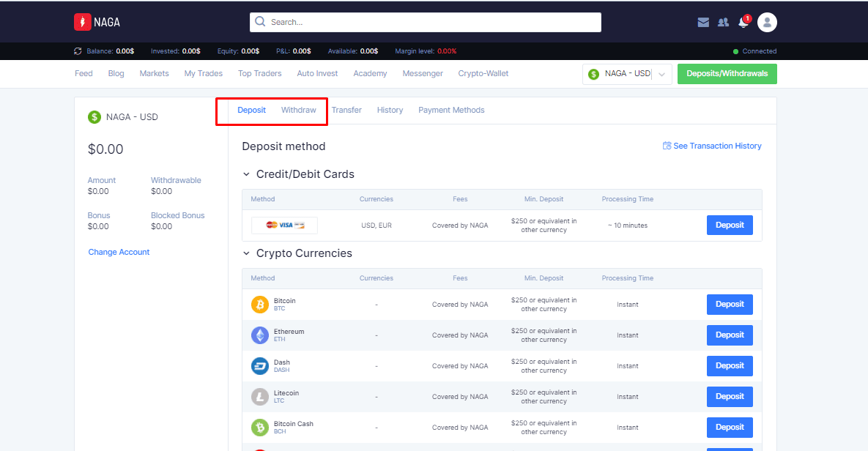Switch to the Transfer tab
Viewport: 868px width, 451px height.
[346, 110]
